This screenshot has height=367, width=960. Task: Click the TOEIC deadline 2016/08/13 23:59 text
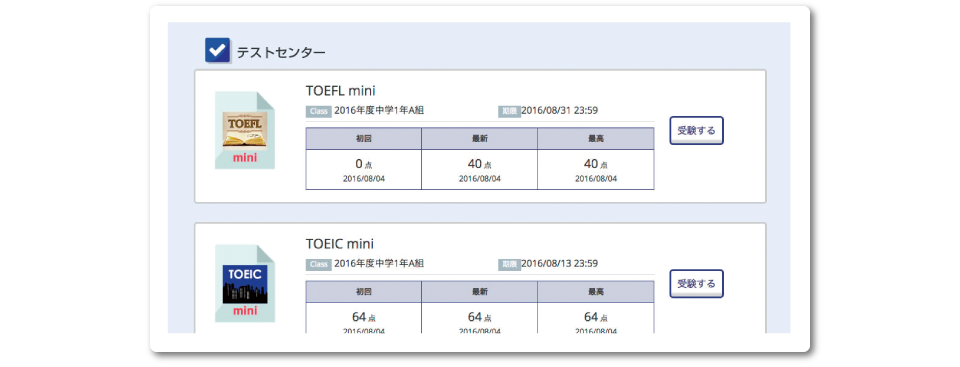point(560,264)
